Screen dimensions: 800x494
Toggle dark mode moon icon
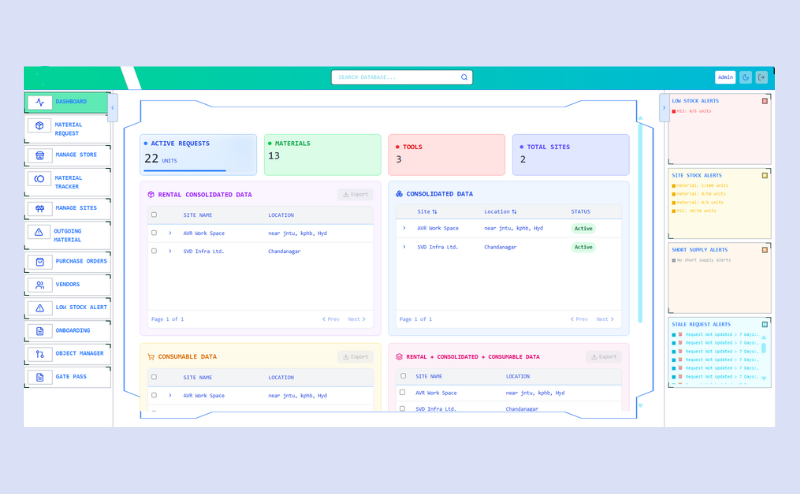746,77
